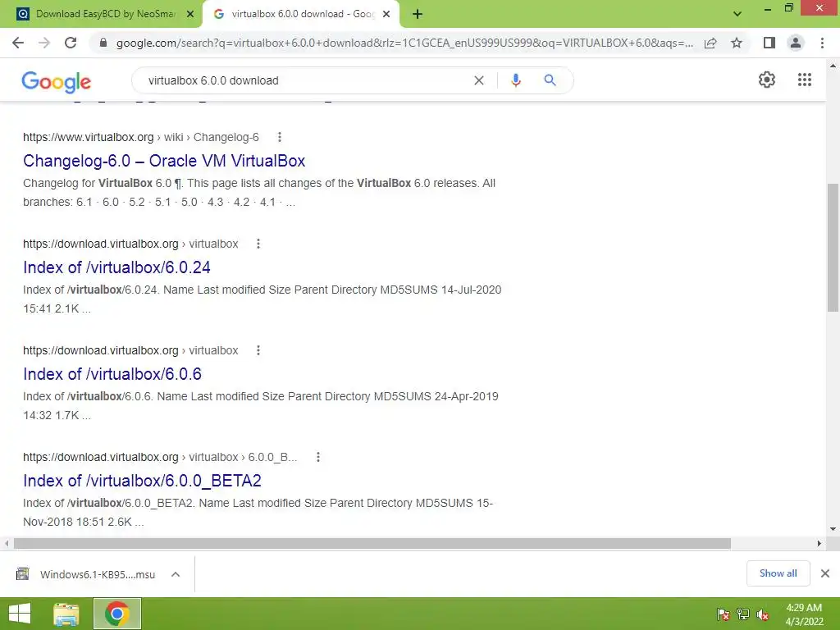840x630 pixels.
Task: Open the taskbar clock 4:29 AM
Action: pyautogui.click(x=804, y=614)
